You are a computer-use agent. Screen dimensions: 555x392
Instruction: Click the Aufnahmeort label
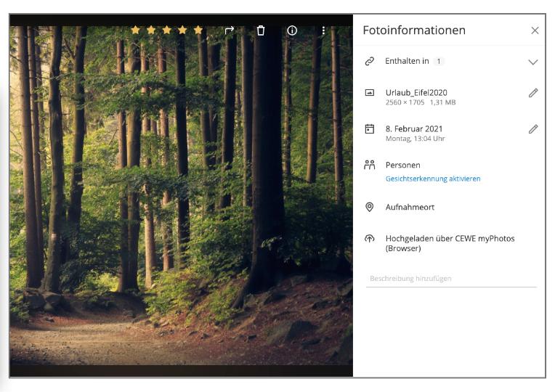[x=410, y=208]
